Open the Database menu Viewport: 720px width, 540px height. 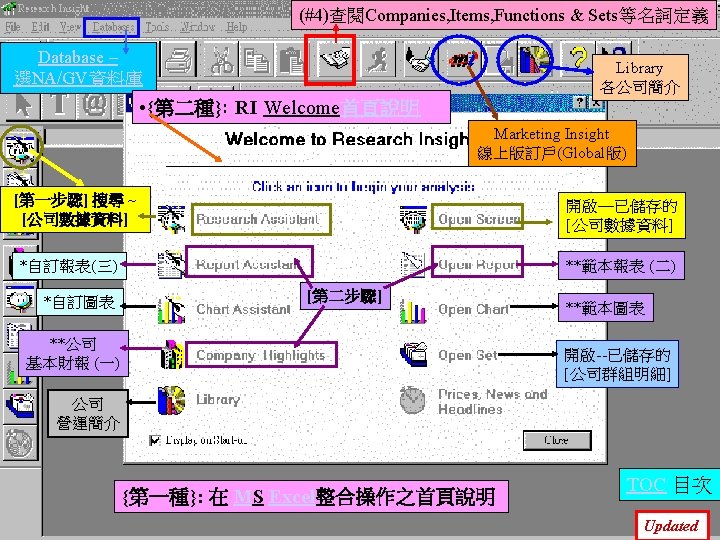[x=112, y=27]
